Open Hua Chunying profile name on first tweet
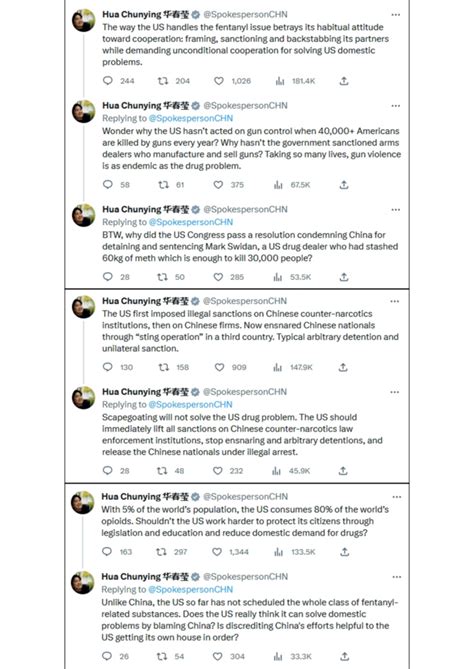 pyautogui.click(x=145, y=15)
